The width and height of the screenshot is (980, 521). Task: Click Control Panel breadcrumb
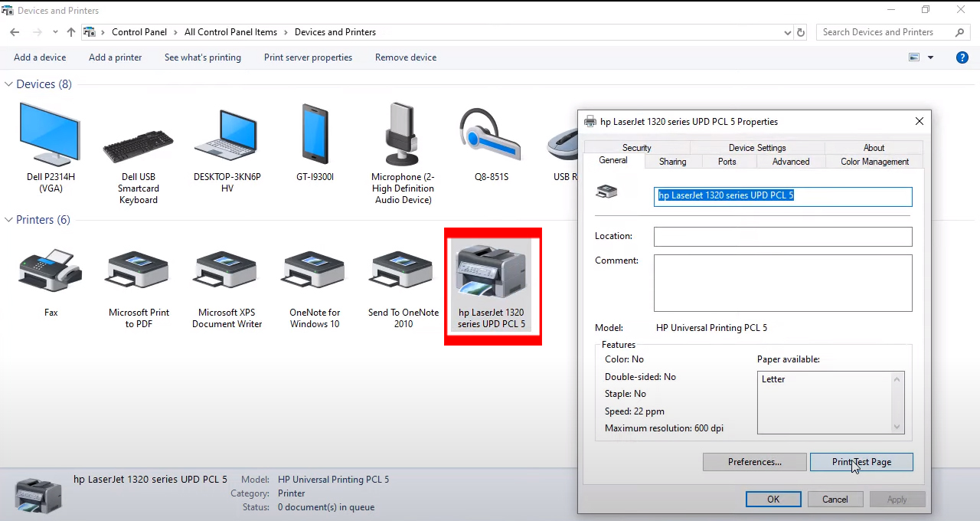coord(139,32)
